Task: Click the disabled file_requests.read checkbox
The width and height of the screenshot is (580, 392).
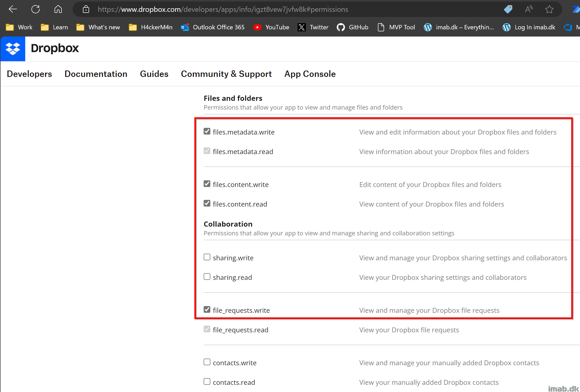Action: tap(207, 329)
